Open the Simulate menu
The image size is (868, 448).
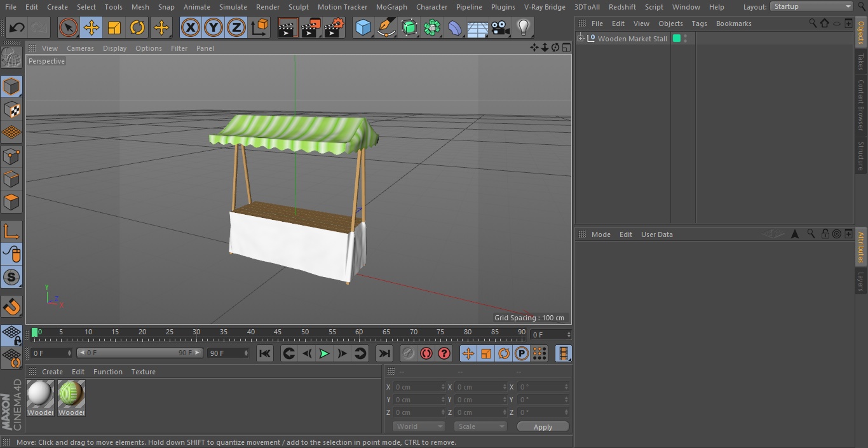tap(233, 7)
